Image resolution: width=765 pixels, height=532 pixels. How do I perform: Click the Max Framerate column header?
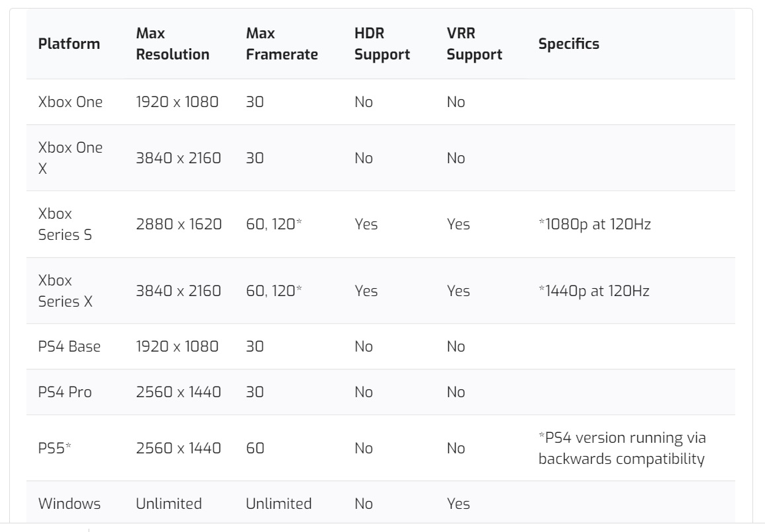[282, 44]
